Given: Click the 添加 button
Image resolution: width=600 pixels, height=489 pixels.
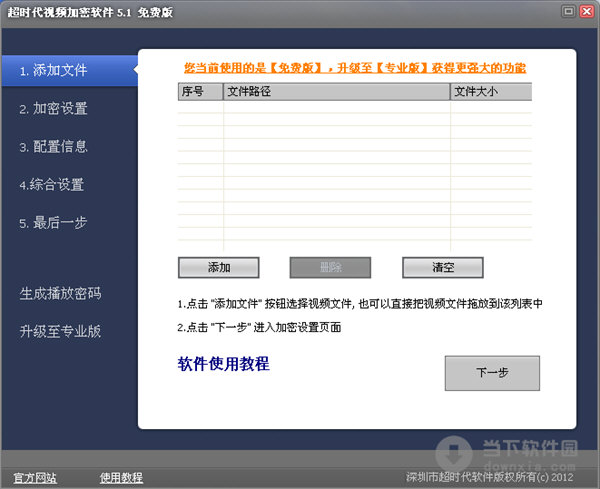Looking at the screenshot, I should tap(218, 267).
